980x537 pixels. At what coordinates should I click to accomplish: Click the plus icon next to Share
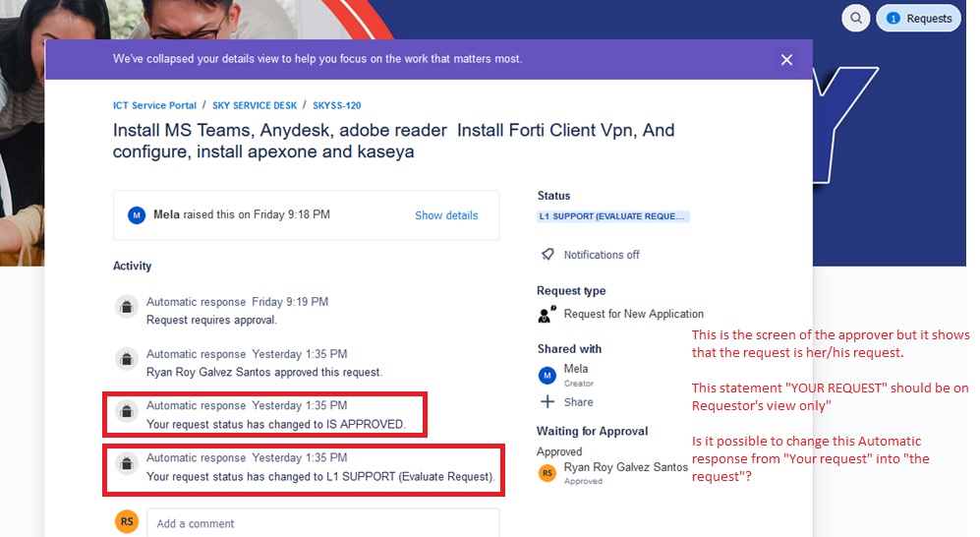coord(547,402)
